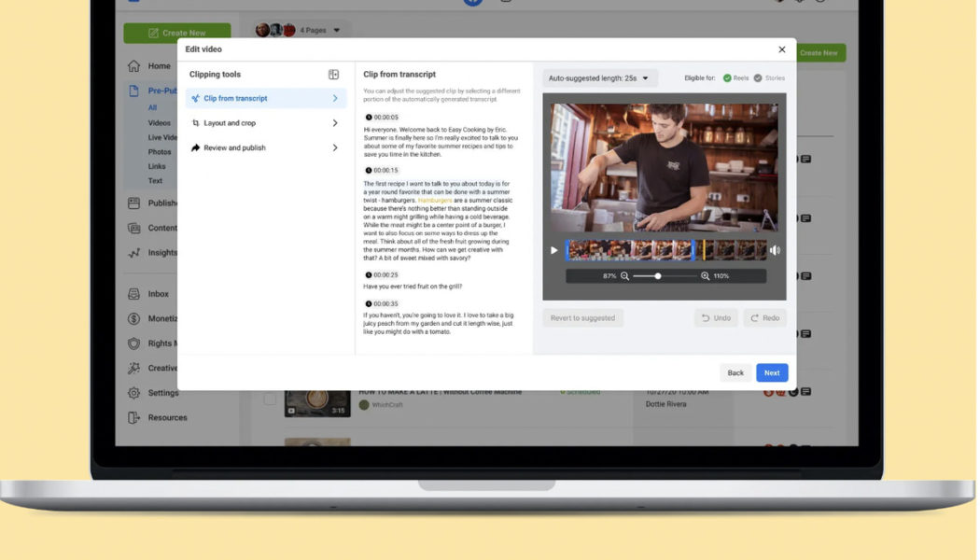Viewport: 980px width, 560px height.
Task: Select Videos under Pre-Published
Action: pos(159,121)
